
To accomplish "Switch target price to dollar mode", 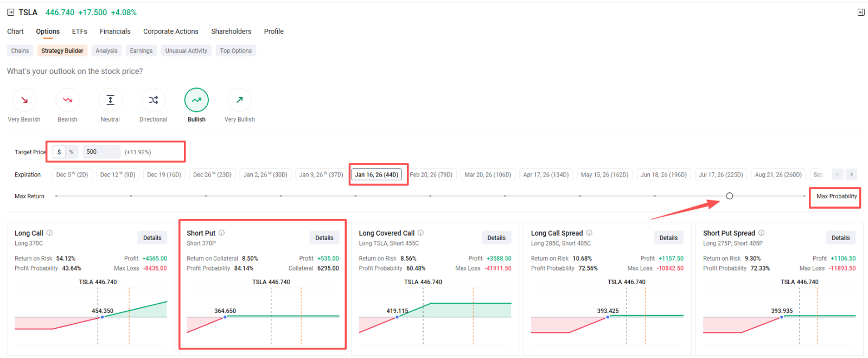I will tap(59, 152).
